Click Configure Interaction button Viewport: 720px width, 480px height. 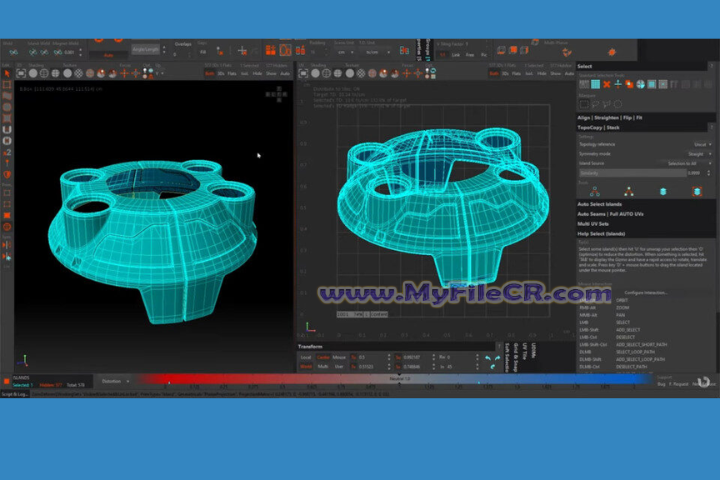tap(646, 293)
